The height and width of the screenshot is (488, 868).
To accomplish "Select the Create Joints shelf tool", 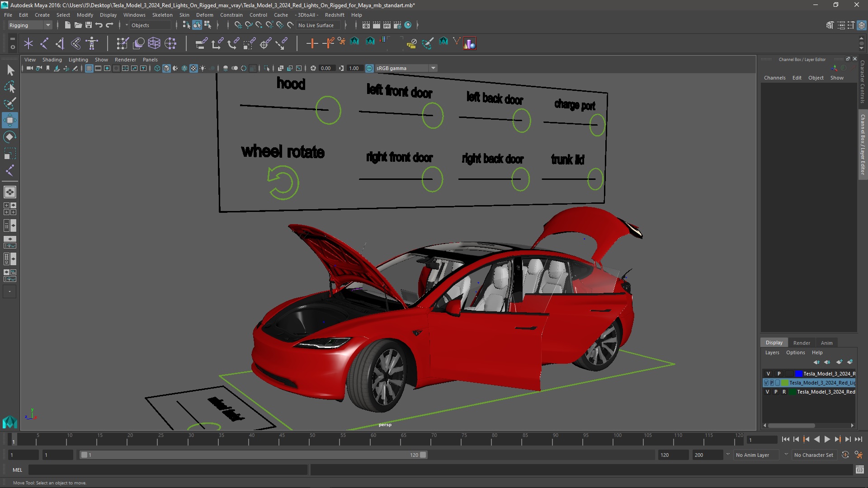I will point(44,43).
